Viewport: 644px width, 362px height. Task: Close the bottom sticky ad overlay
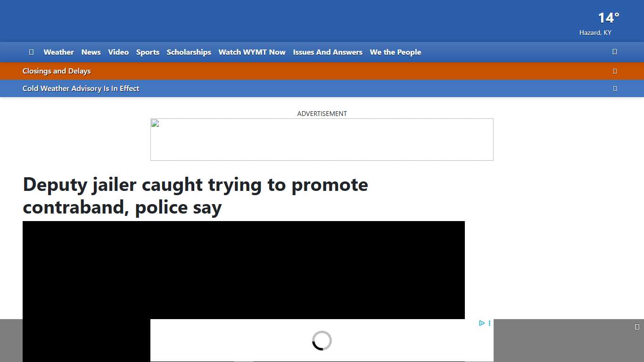(637, 327)
